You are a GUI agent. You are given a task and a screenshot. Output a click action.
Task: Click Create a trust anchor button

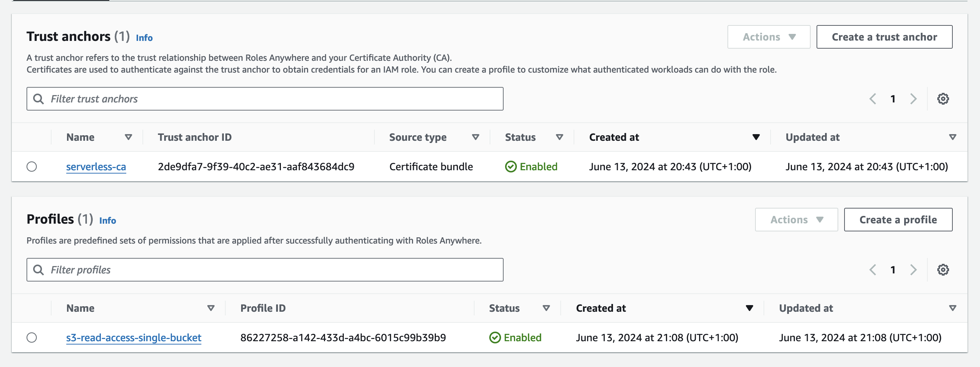point(884,37)
